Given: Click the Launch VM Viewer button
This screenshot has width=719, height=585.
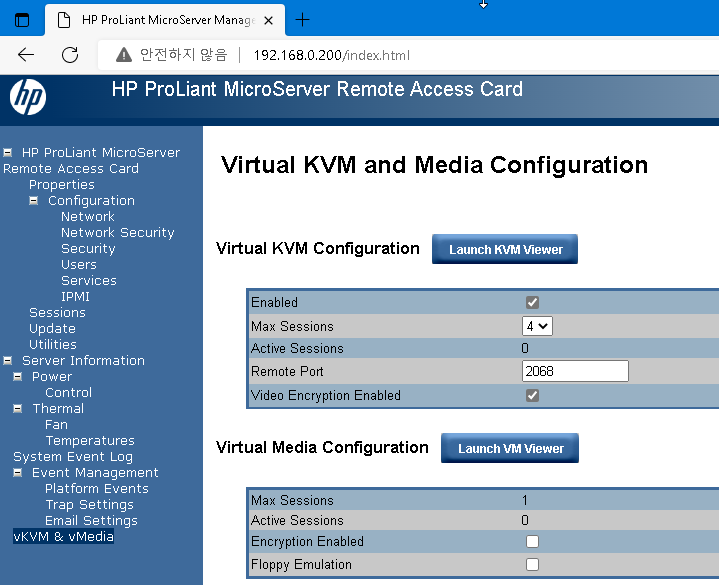Looking at the screenshot, I should [510, 448].
